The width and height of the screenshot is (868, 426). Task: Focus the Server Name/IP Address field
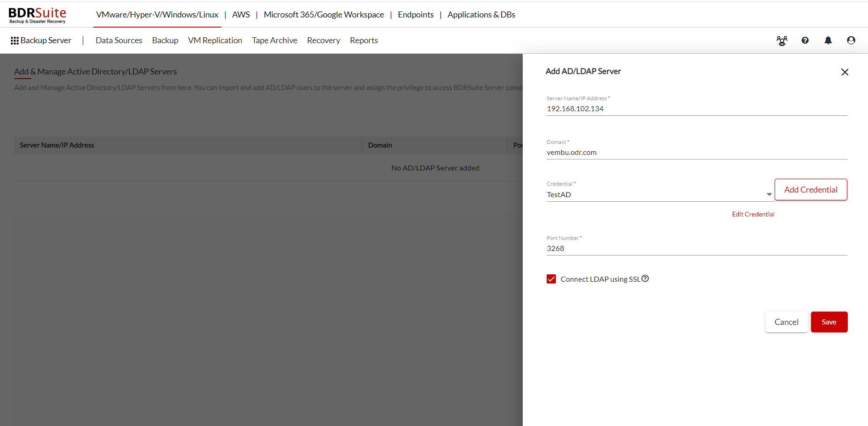pyautogui.click(x=697, y=109)
